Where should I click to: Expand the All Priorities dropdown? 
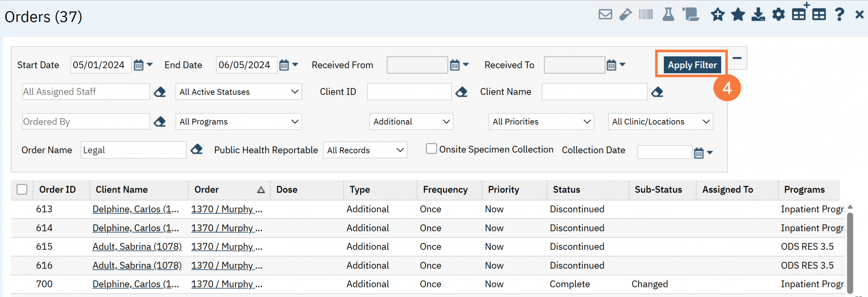(x=541, y=122)
